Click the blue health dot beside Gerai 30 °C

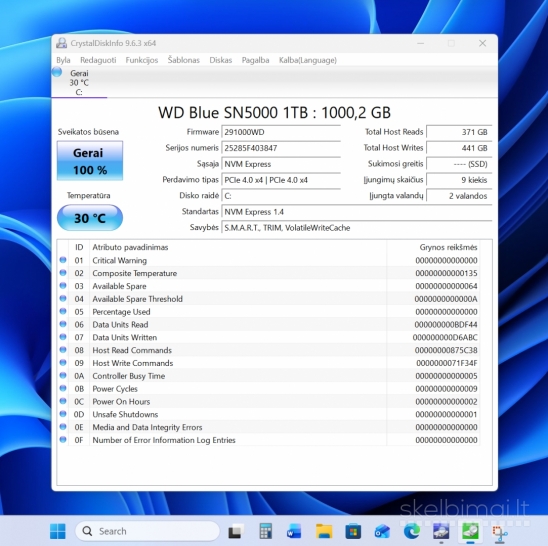click(x=57, y=72)
